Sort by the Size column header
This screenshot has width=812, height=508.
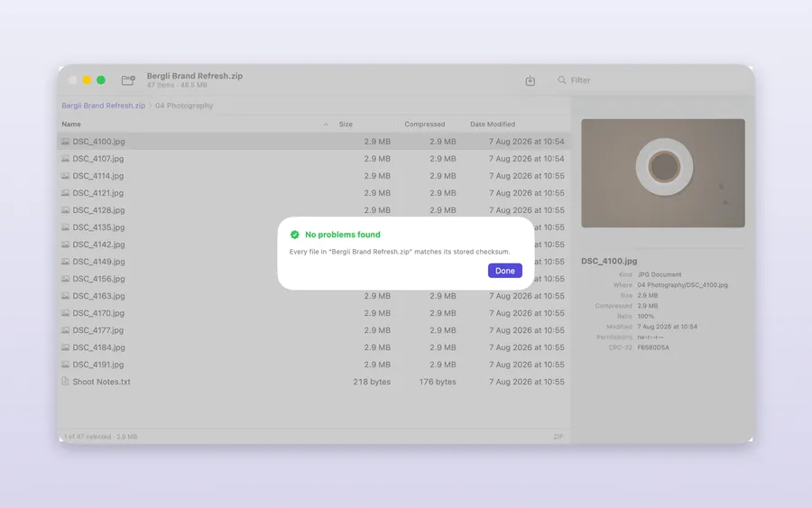pos(346,124)
